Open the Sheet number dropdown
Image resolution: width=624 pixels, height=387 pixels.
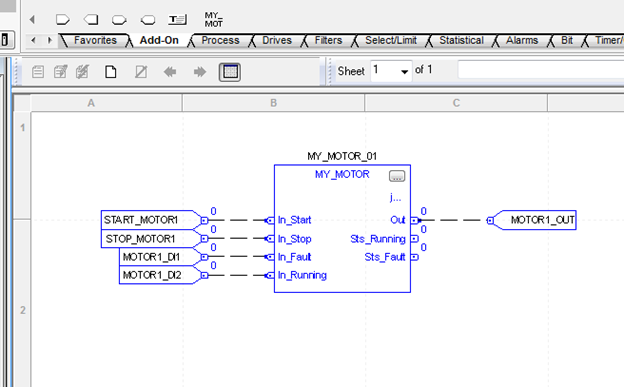tap(404, 72)
